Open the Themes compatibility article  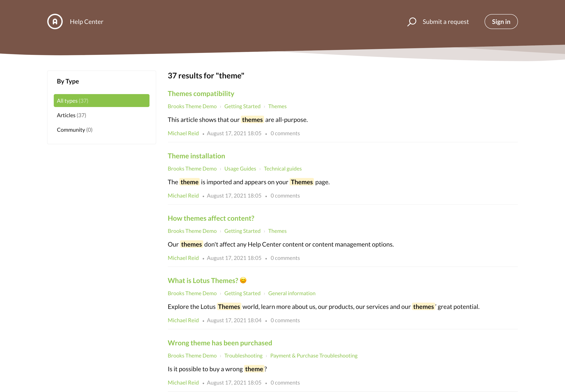(201, 93)
